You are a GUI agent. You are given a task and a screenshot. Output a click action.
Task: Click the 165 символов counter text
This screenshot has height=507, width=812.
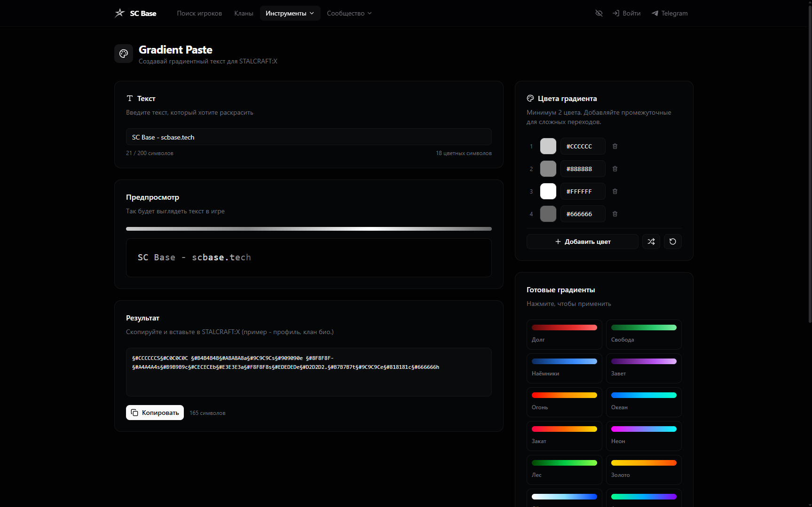(207, 413)
